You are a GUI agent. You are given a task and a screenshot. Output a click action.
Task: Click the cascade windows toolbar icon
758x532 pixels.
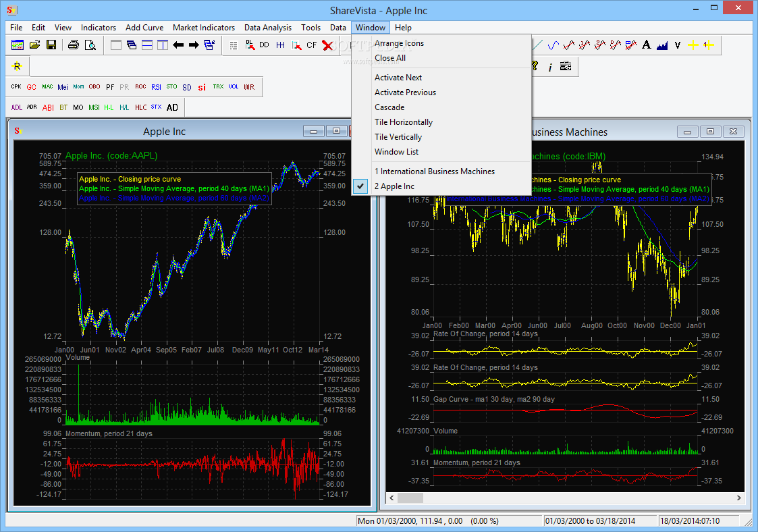132,45
